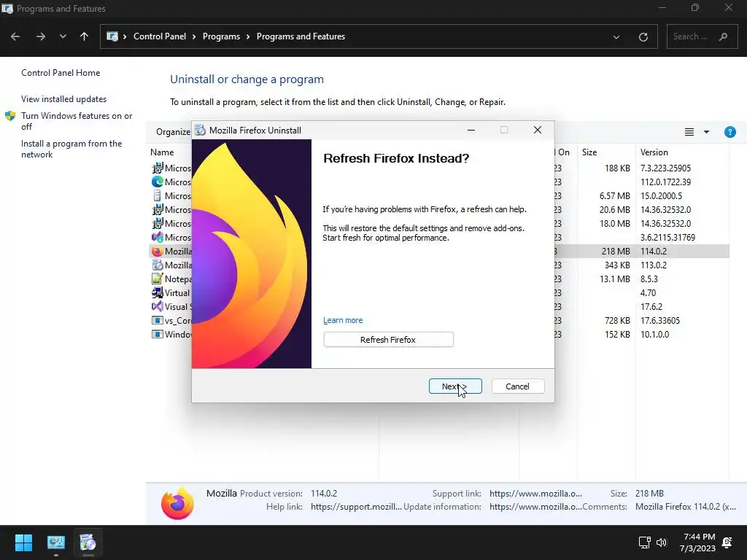Go up one level with up arrow
Screen dimensions: 747x560
[85, 36]
